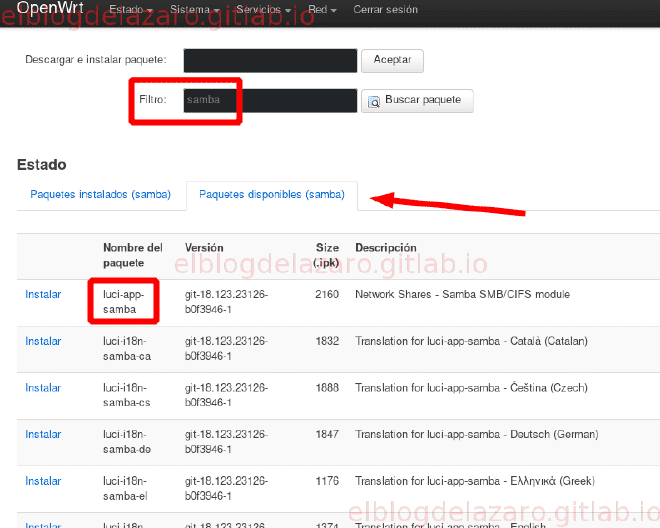Install the luci-app-samba package

[43, 294]
